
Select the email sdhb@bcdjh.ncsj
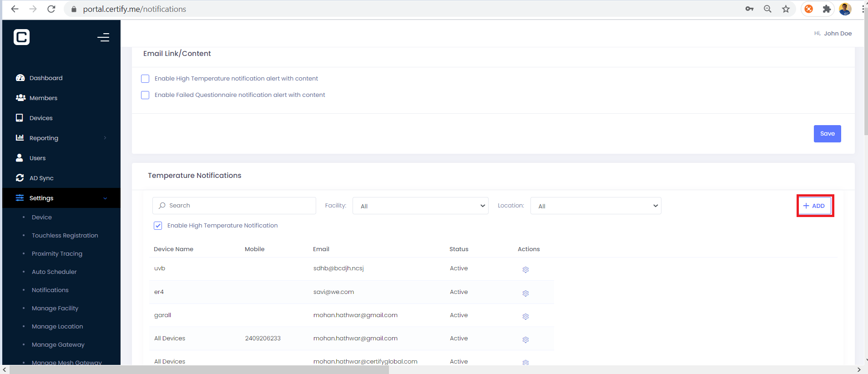click(338, 268)
